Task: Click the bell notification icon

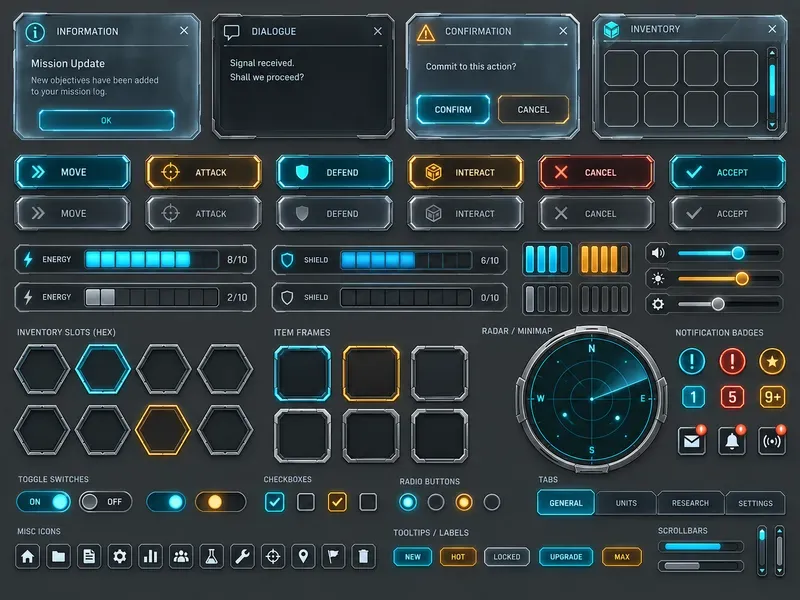Action: [732, 440]
